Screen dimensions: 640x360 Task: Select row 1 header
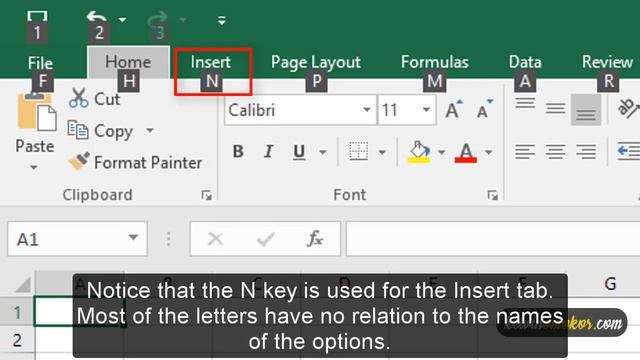(17, 312)
